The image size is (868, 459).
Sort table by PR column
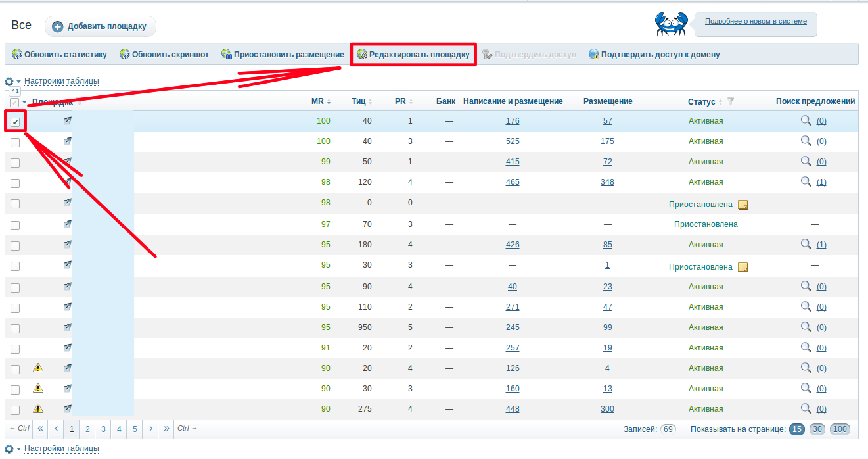[x=403, y=101]
